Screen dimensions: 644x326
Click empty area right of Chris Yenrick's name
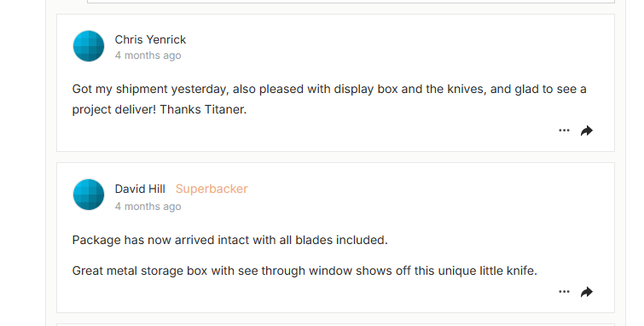369,39
